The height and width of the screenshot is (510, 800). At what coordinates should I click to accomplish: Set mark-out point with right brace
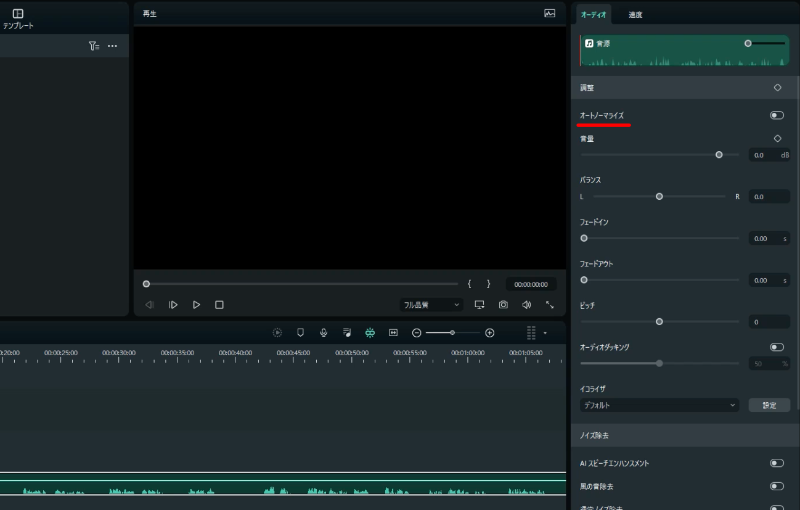pyautogui.click(x=488, y=284)
